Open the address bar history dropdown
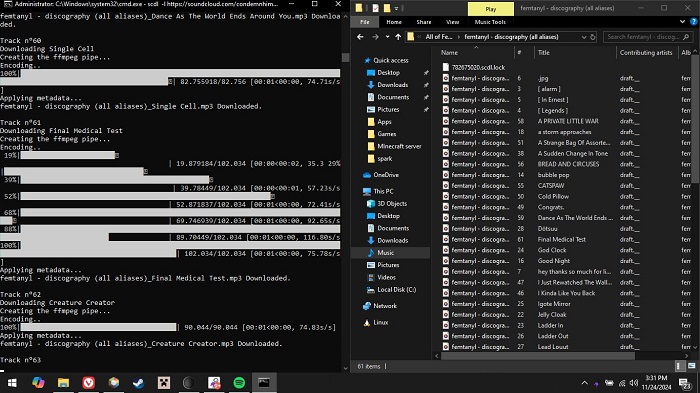The image size is (700, 393). point(583,37)
